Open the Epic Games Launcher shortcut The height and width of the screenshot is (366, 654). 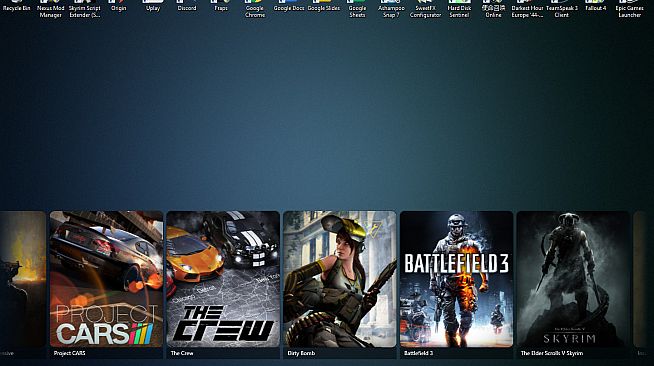629,10
